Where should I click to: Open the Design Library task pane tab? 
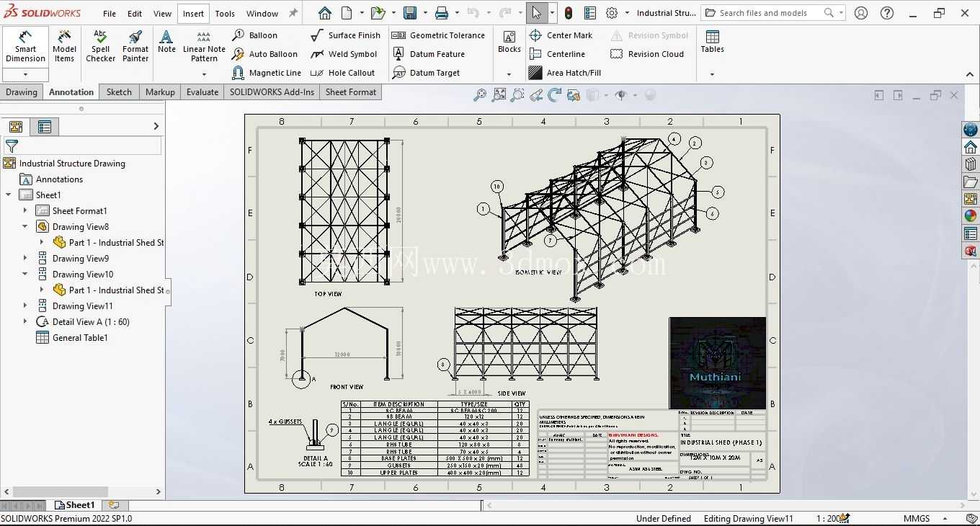point(971,164)
